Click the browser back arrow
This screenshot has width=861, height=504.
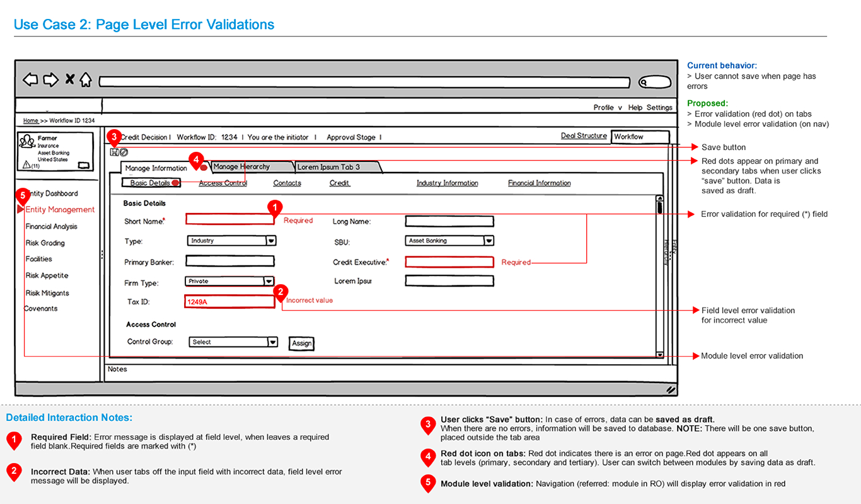pos(30,80)
